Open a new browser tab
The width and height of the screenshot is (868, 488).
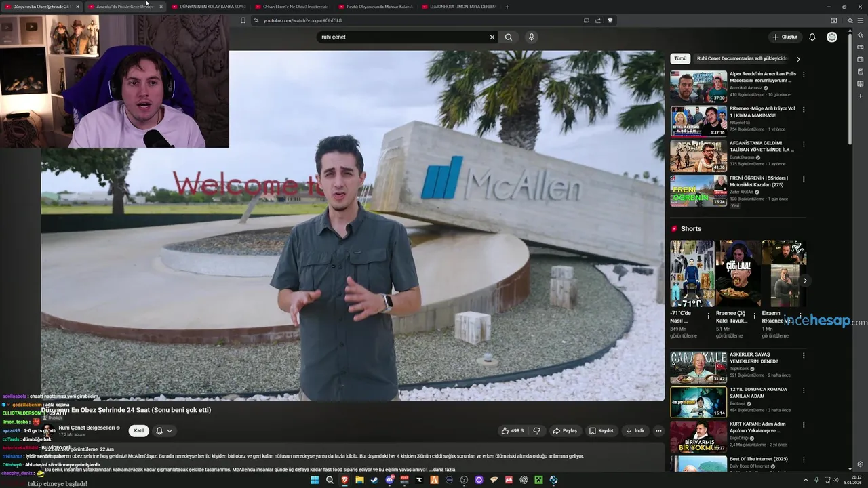[x=507, y=7]
